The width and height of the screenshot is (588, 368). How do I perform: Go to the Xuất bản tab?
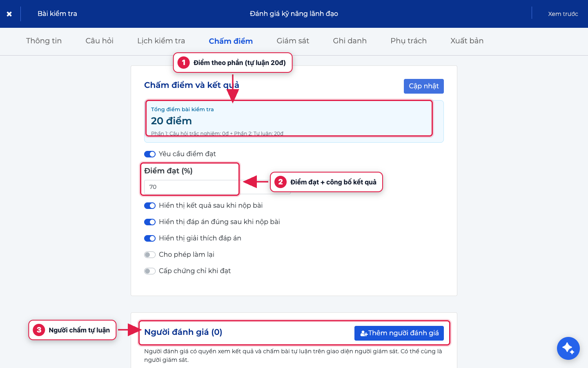click(x=467, y=41)
